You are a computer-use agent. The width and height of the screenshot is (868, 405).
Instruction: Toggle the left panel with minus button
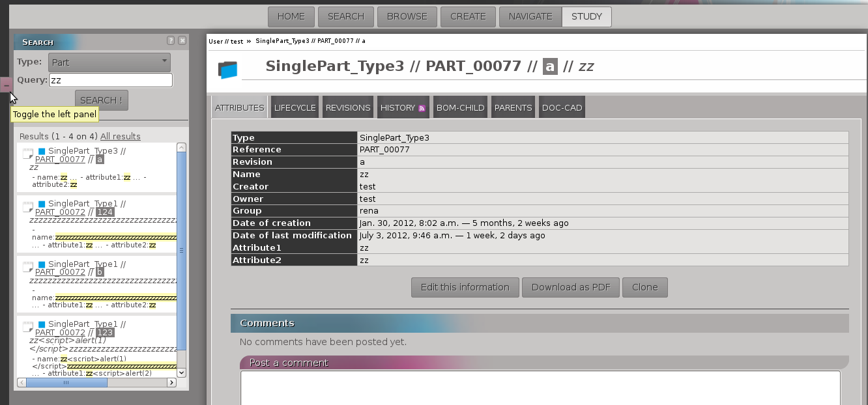click(x=7, y=85)
